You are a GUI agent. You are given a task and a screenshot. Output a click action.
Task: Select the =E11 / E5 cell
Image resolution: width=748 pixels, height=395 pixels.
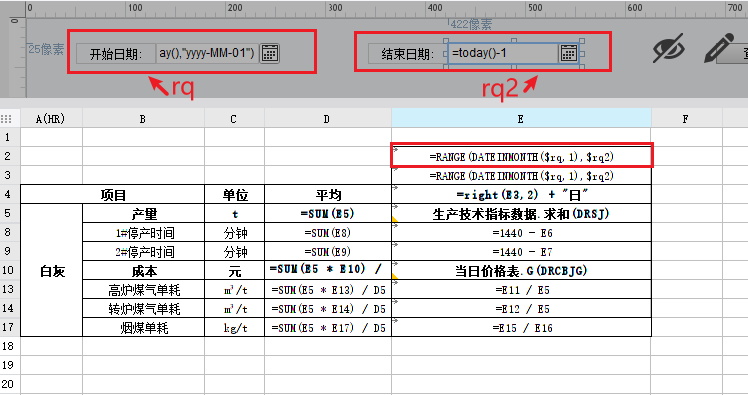(521, 290)
